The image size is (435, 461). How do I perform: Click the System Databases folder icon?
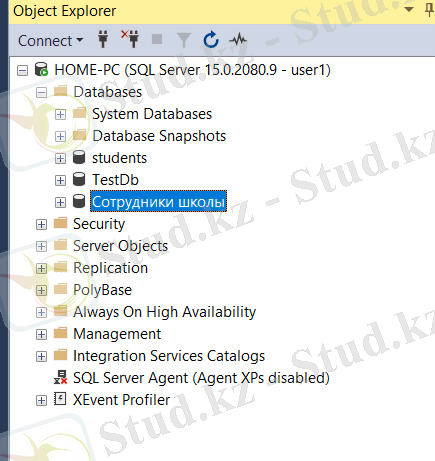[79, 113]
